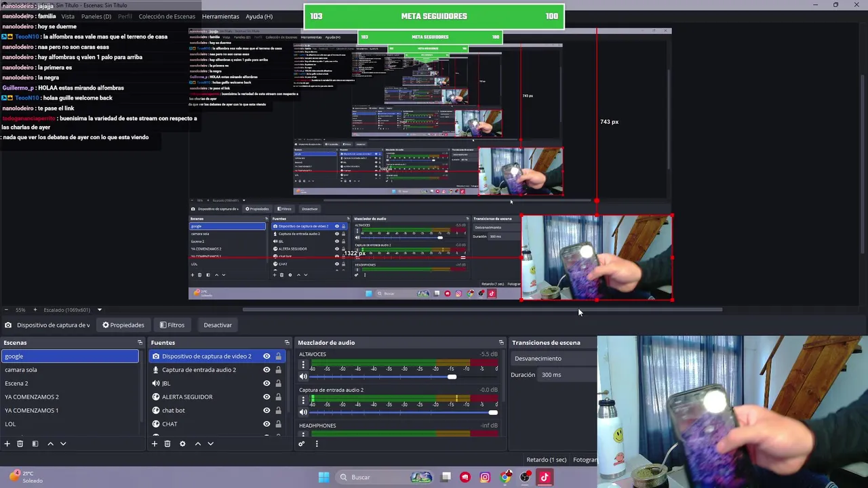Remove selected scene with trash icon
Screen dimensions: 868x488
pos(20,444)
